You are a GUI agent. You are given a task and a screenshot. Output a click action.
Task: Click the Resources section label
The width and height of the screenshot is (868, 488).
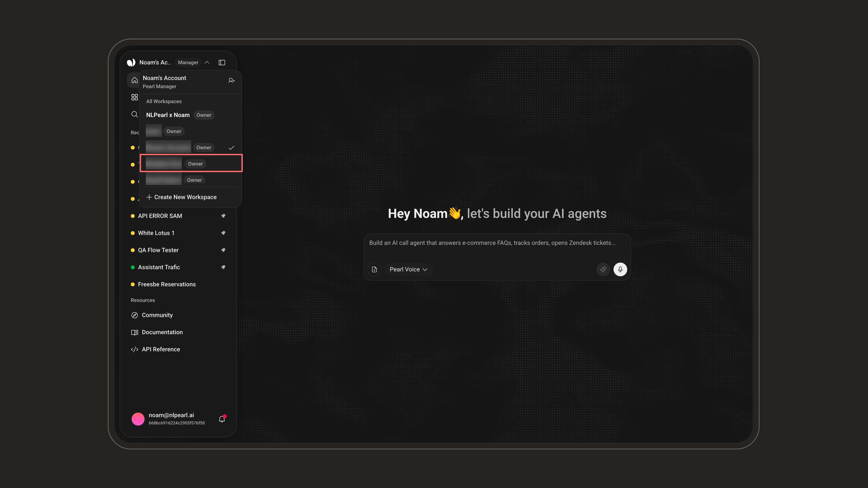[x=143, y=300]
